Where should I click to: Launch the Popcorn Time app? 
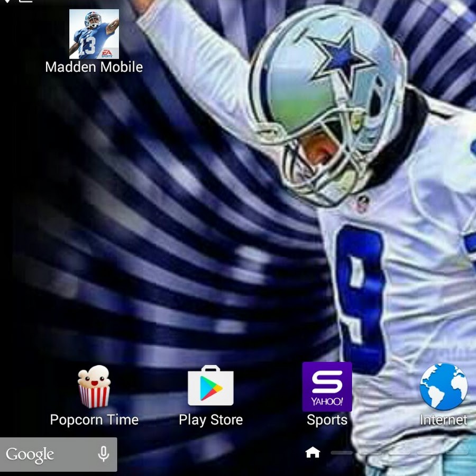(94, 387)
